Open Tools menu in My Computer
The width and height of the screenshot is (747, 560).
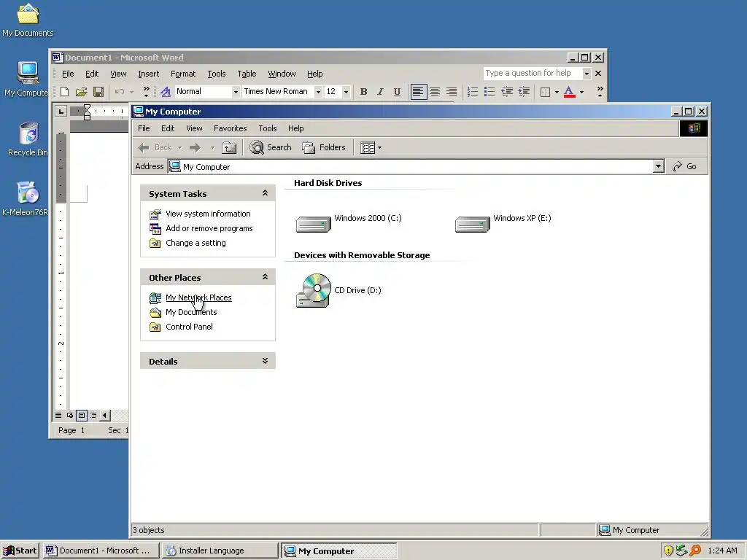(x=267, y=128)
